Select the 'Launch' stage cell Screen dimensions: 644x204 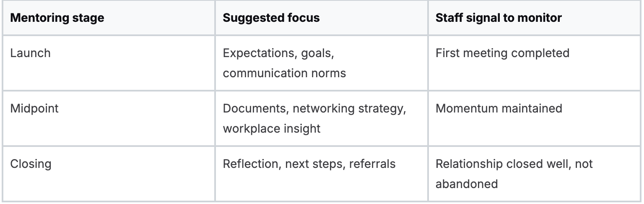coord(30,53)
